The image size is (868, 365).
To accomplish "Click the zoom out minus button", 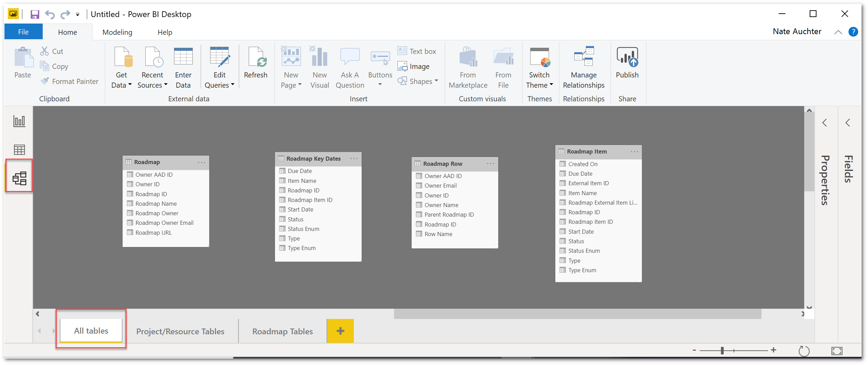I will 694,350.
